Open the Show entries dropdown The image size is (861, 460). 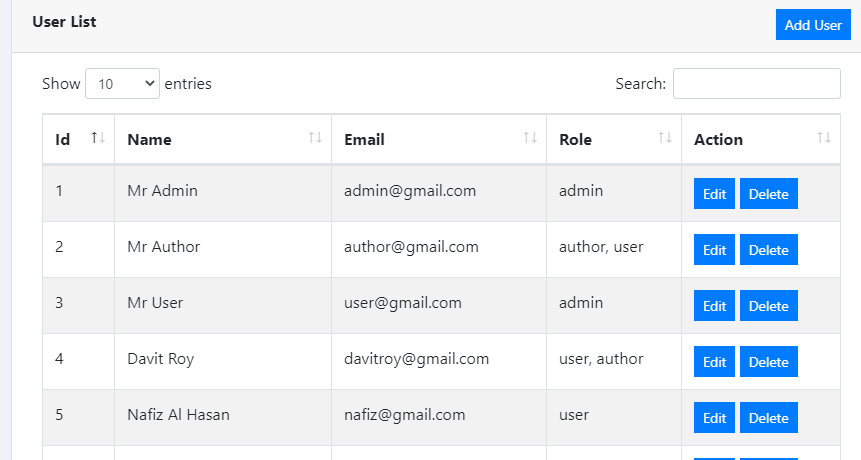coord(122,84)
